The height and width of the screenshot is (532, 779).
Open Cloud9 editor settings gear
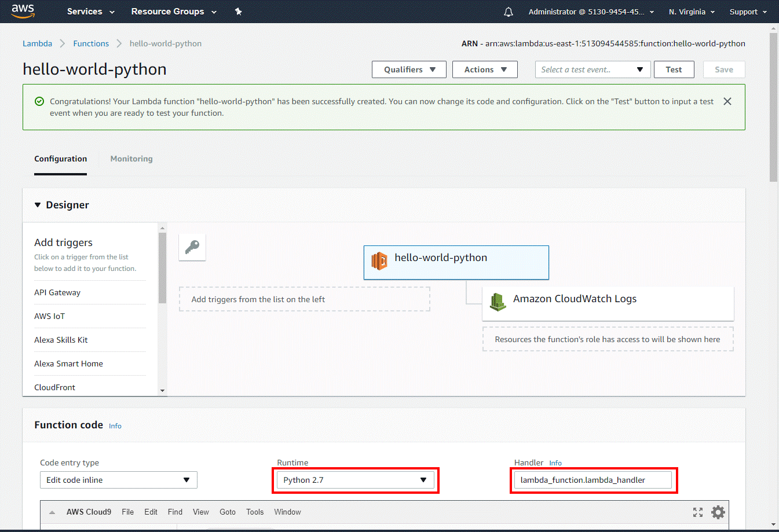tap(718, 512)
